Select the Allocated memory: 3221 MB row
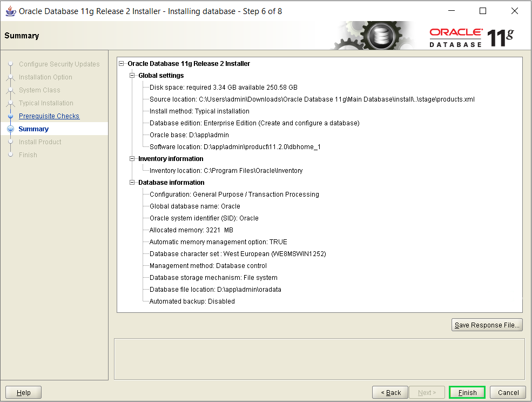Image resolution: width=532 pixels, height=402 pixels. (x=191, y=230)
